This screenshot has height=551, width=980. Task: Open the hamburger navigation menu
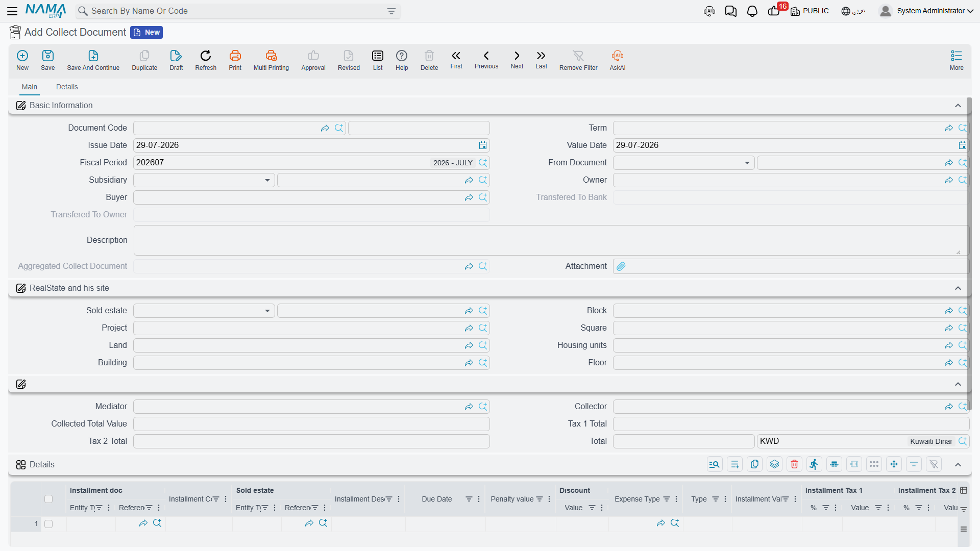click(13, 11)
